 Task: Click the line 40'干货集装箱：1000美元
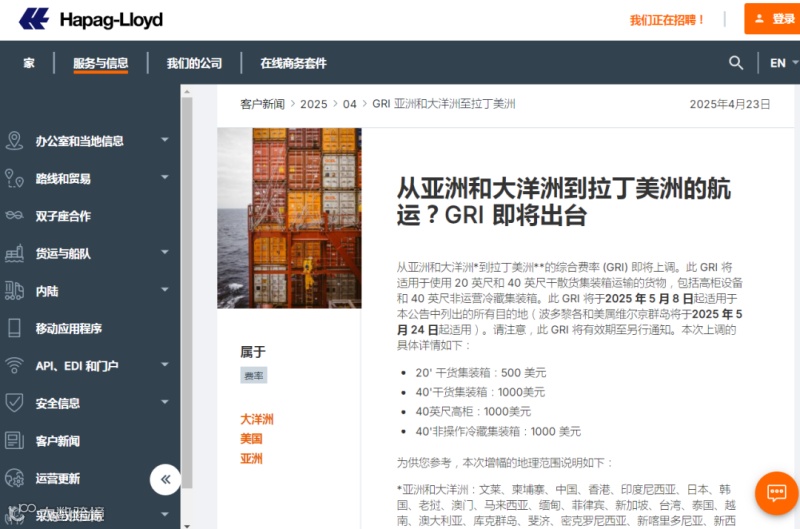point(480,392)
